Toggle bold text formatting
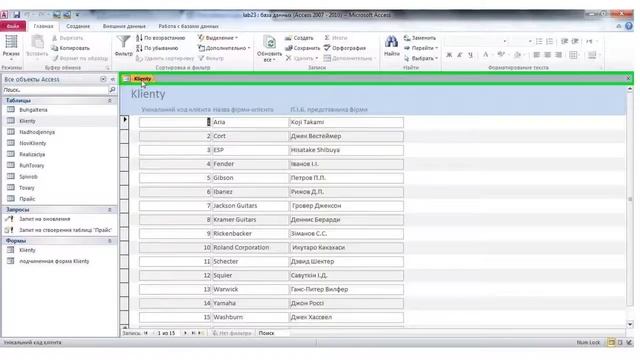The image size is (640, 360). coord(449,55)
